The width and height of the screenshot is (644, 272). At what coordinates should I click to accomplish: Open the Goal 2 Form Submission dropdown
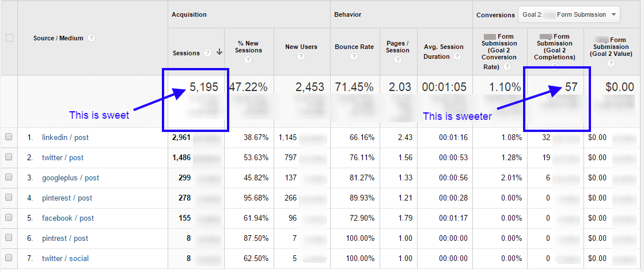click(569, 14)
